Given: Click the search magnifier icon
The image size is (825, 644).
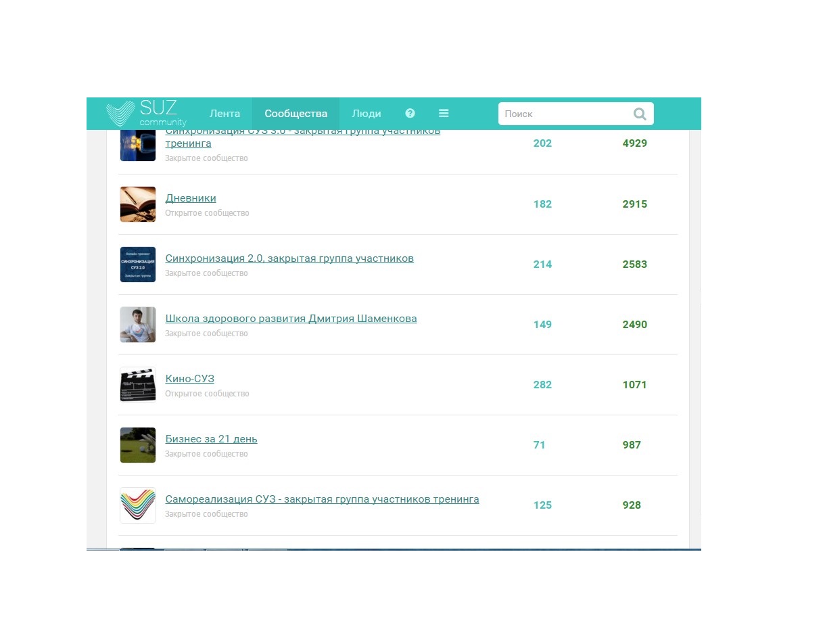Looking at the screenshot, I should point(640,114).
